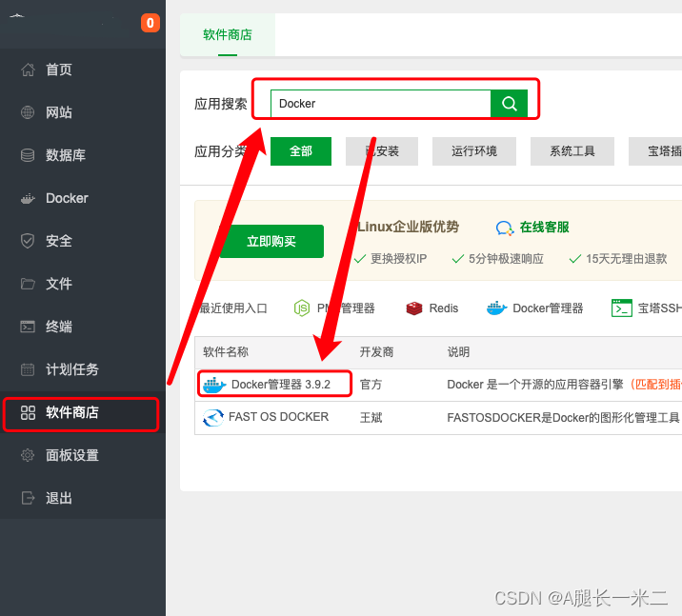Click the 15天无理由退款 feature text
The image size is (682, 616).
(627, 259)
